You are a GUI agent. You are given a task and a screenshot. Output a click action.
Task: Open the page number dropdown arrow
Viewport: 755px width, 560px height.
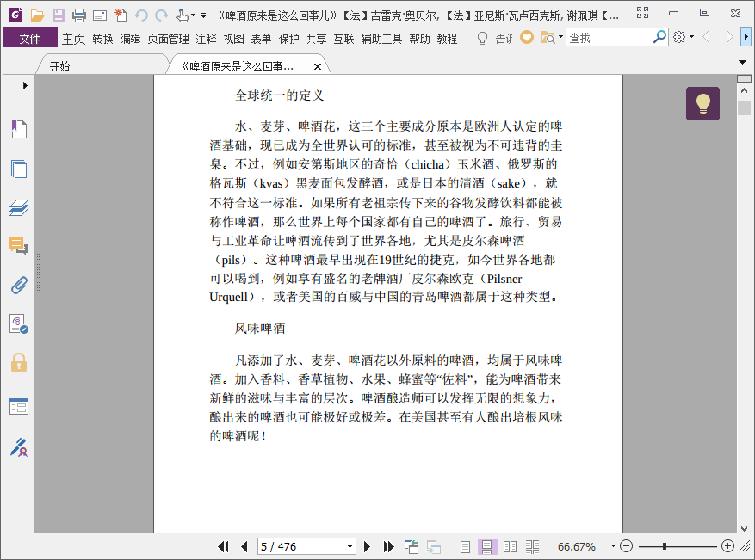click(350, 546)
